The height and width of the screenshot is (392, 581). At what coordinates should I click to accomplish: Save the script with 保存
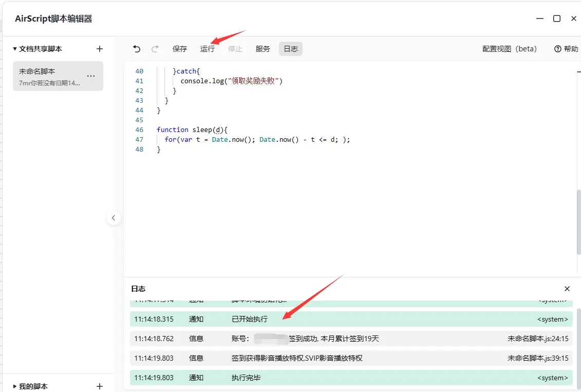tap(180, 49)
